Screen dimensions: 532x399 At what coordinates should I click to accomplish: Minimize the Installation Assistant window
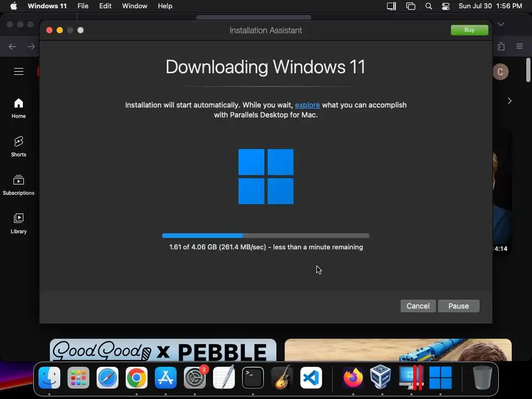[x=60, y=30]
